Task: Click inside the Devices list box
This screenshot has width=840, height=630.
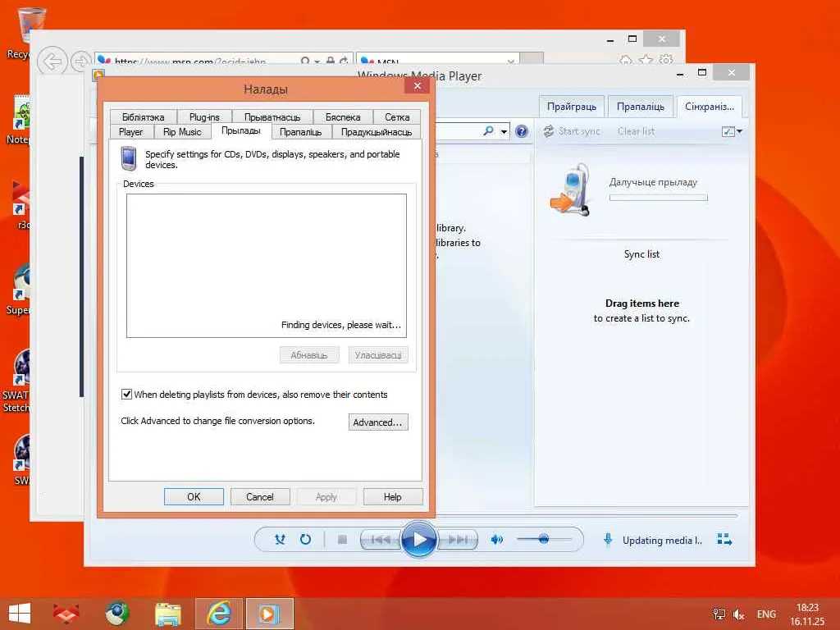Action: click(267, 266)
